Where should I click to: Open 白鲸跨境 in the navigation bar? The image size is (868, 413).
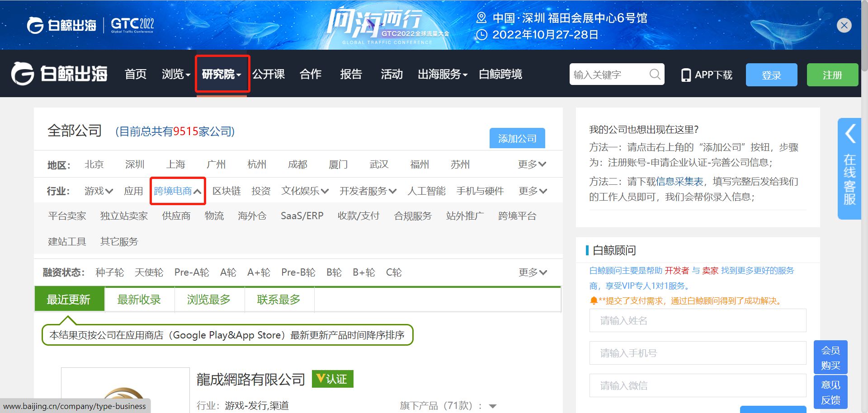[x=500, y=74]
